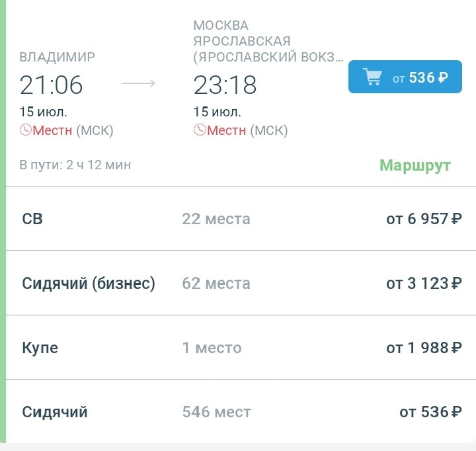This screenshot has width=476, height=451.
Task: Click the ВЛАДИМИР departure station name
Action: pyautogui.click(x=57, y=57)
